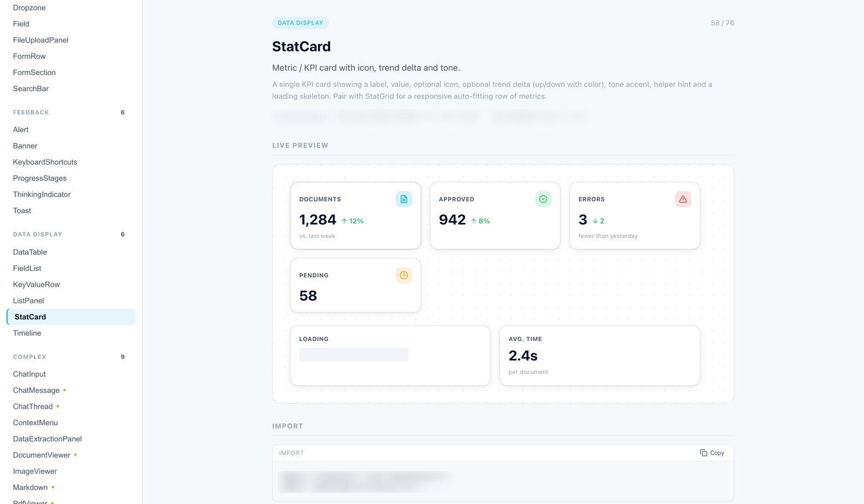The height and width of the screenshot is (504, 864).
Task: Click the 58 / 76 page counter
Action: point(723,23)
